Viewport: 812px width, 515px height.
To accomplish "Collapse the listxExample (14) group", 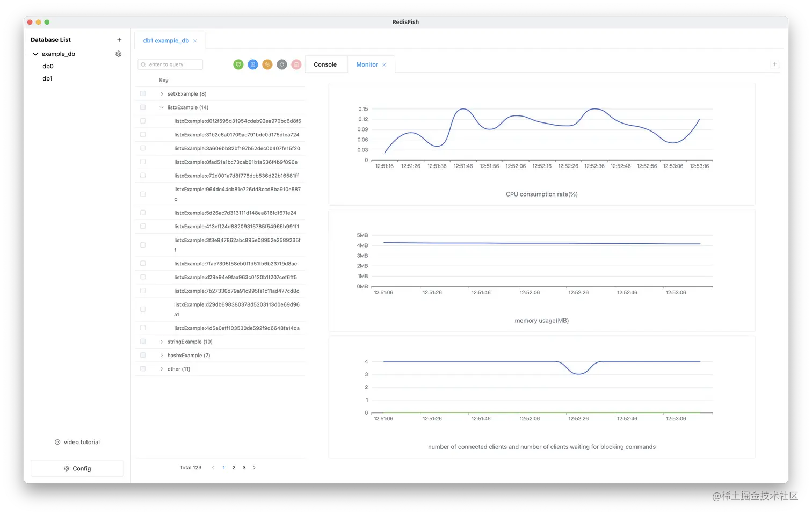I will pos(162,107).
